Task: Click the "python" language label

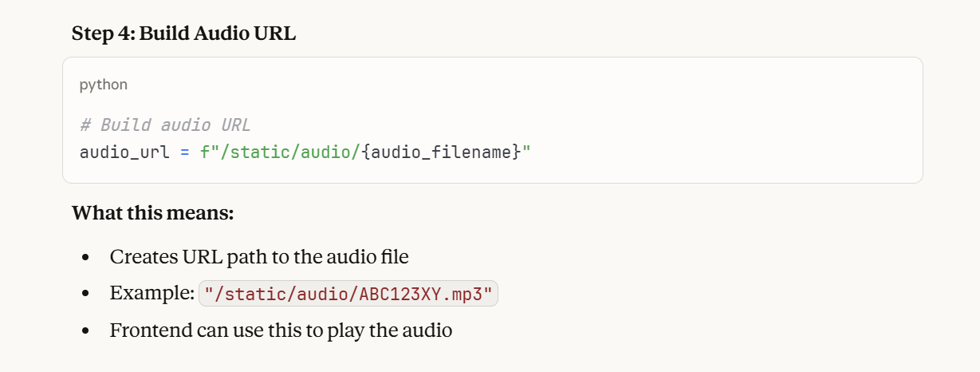Action: [x=104, y=85]
